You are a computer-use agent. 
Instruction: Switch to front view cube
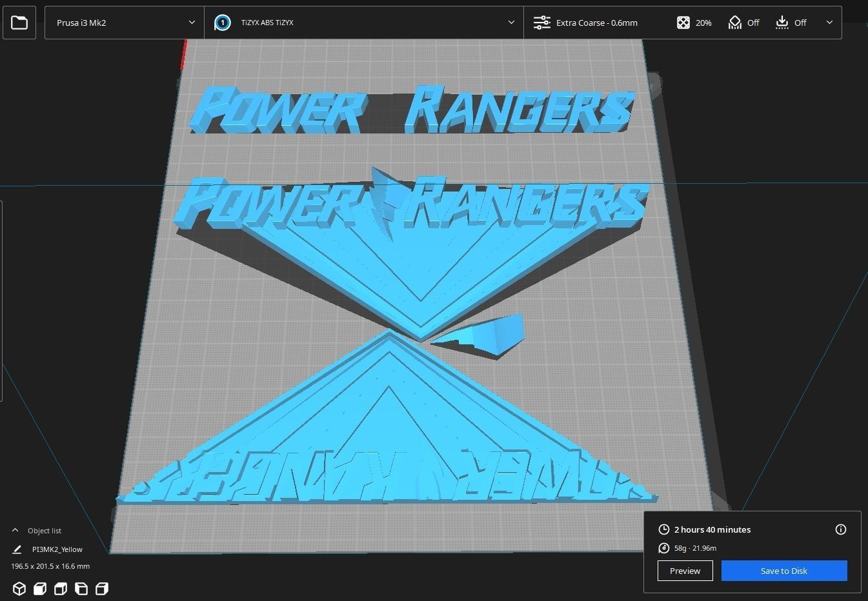click(40, 589)
